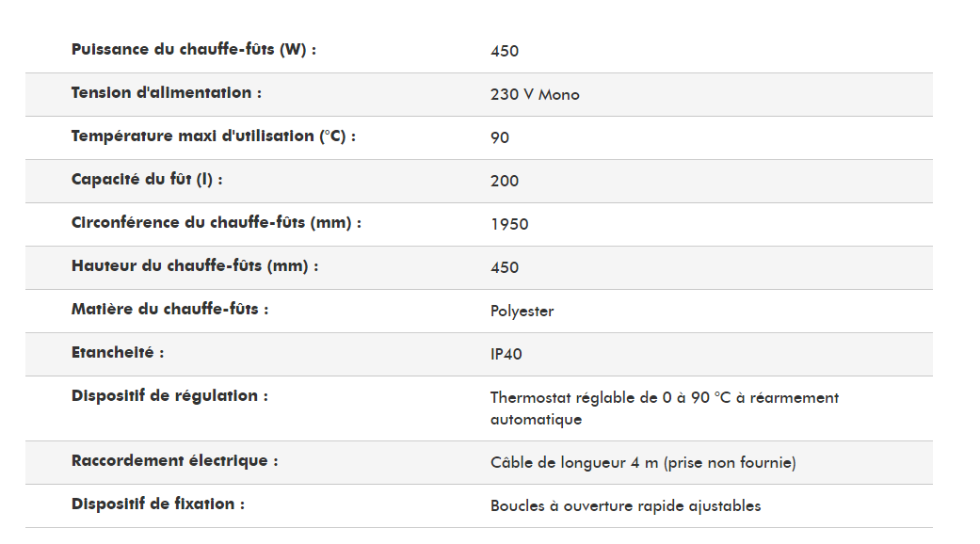
Task: Select the IP40 rating value
Action: [x=506, y=354]
